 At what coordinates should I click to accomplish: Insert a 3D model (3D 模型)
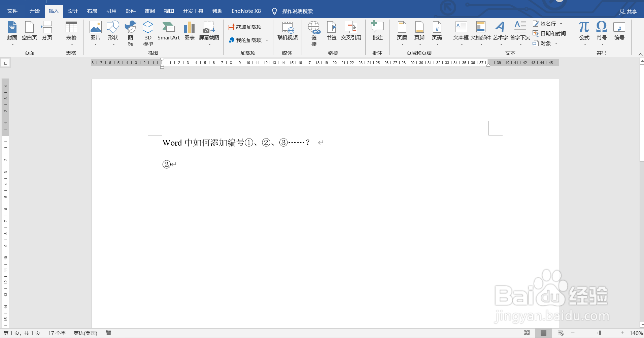click(x=148, y=33)
